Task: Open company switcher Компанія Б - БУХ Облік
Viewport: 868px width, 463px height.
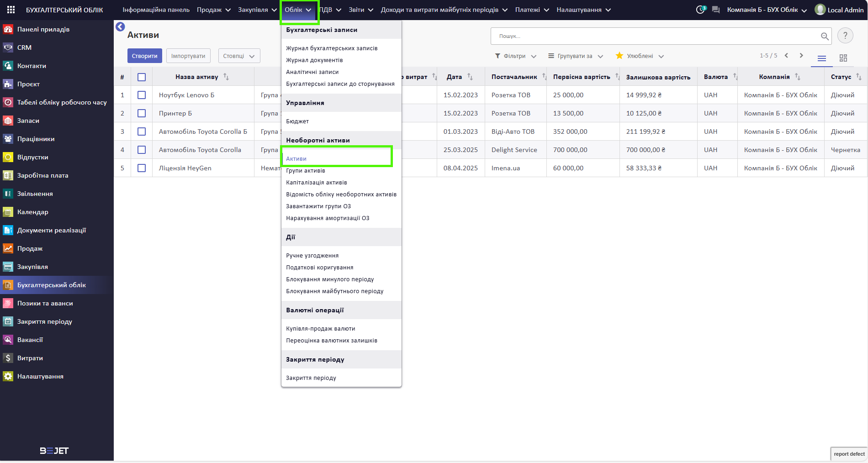Action: click(x=767, y=10)
